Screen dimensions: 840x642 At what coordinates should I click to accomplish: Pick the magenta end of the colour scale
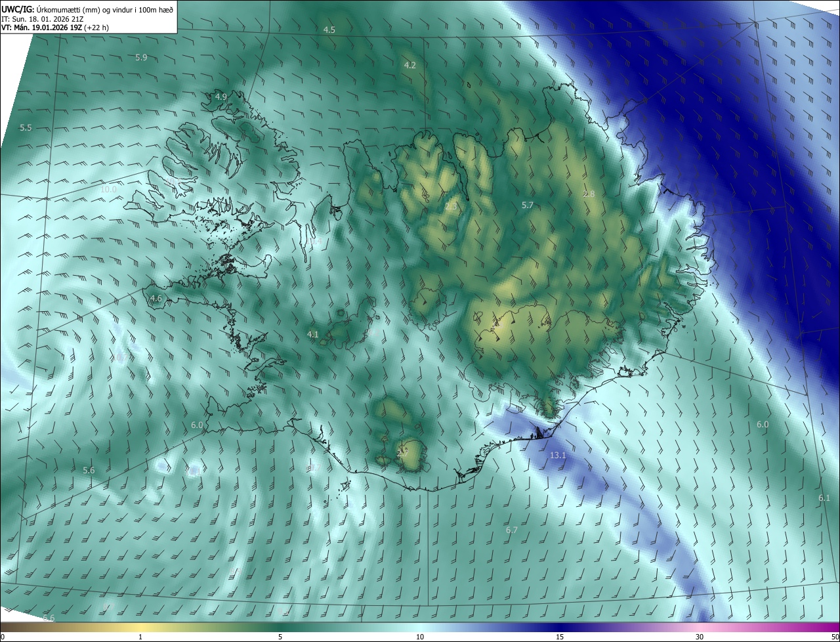tap(828, 628)
